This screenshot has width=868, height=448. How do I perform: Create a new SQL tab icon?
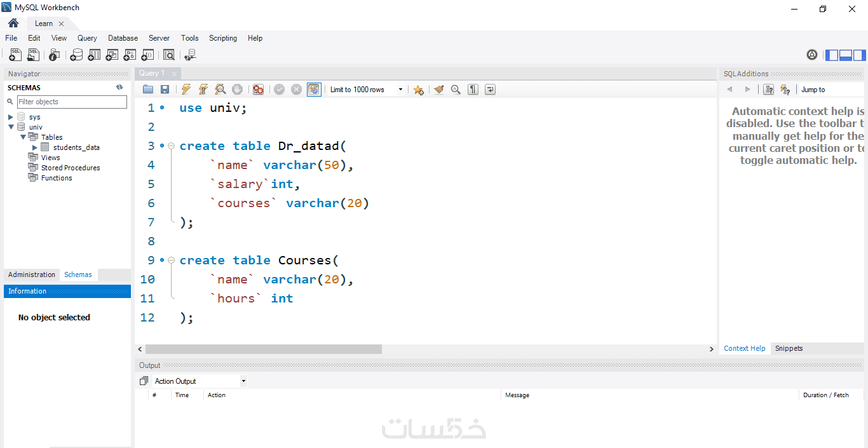click(x=15, y=55)
